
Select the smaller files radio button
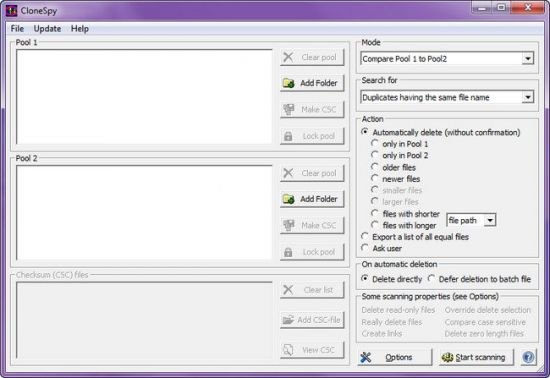(397, 190)
